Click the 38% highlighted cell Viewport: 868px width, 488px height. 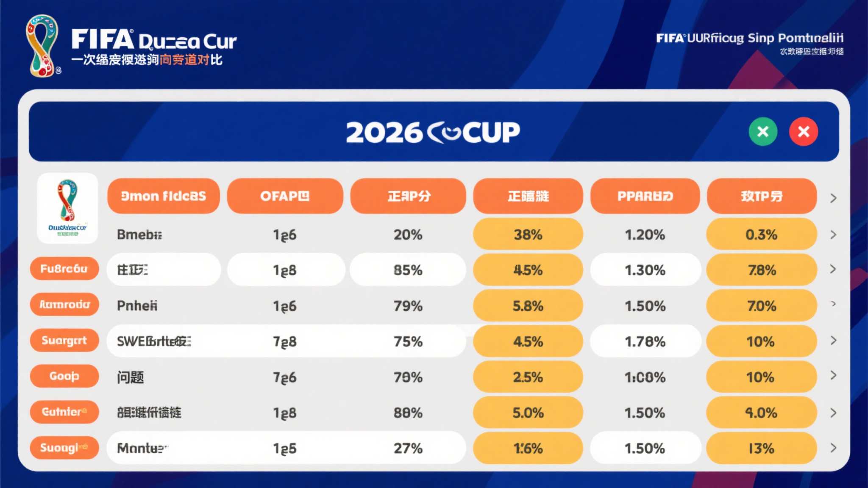[x=528, y=234]
